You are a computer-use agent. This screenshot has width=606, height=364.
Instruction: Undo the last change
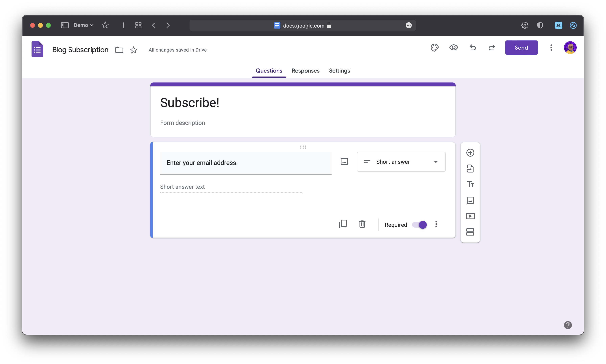click(x=473, y=48)
